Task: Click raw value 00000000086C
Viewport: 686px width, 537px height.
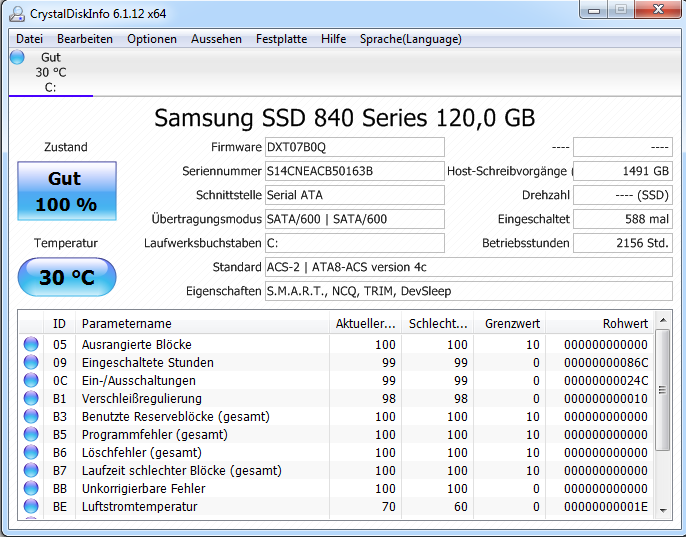Action: (x=606, y=362)
